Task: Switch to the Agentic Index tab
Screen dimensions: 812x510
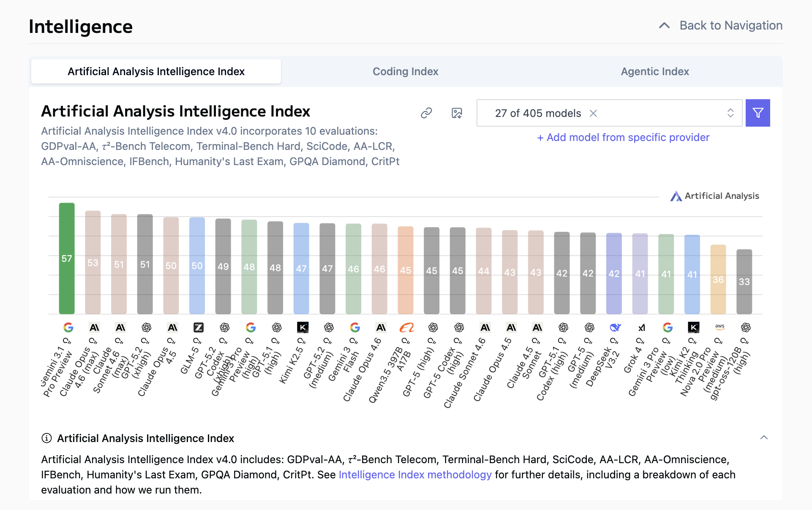Action: coord(654,71)
